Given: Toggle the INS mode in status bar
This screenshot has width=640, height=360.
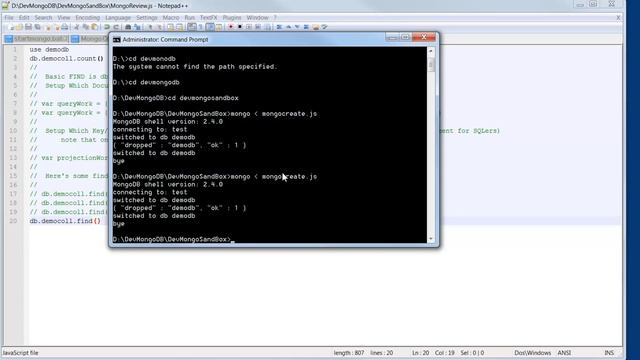Looking at the screenshot, I should pyautogui.click(x=609, y=353).
